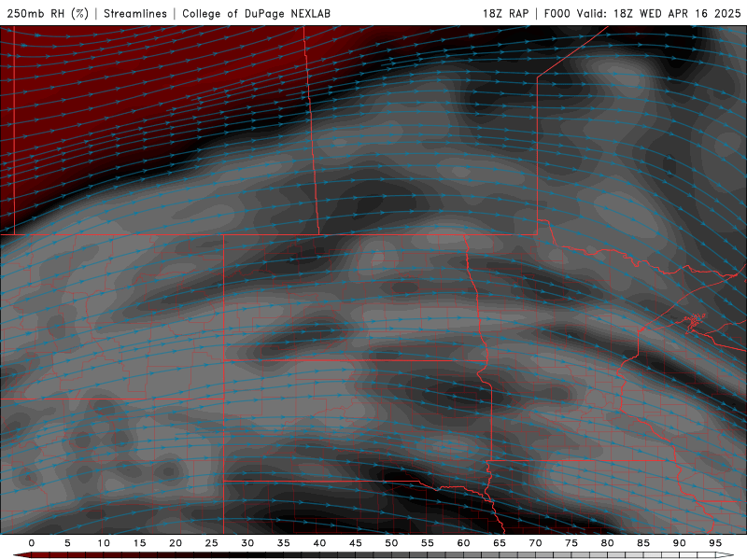Click the colorbar label "85"
The width and height of the screenshot is (747, 560).
coord(643,543)
